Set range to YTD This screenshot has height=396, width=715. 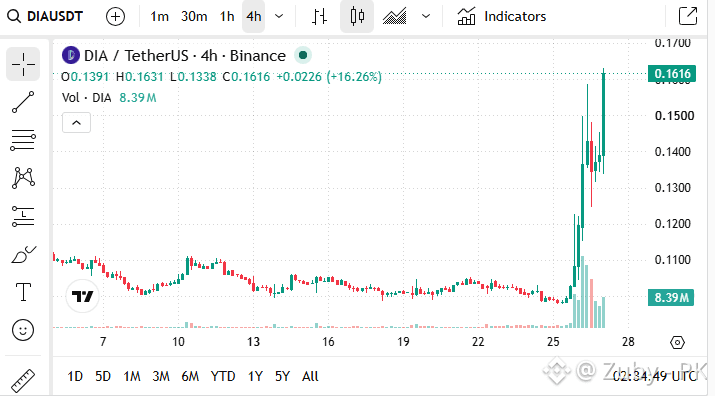click(223, 376)
